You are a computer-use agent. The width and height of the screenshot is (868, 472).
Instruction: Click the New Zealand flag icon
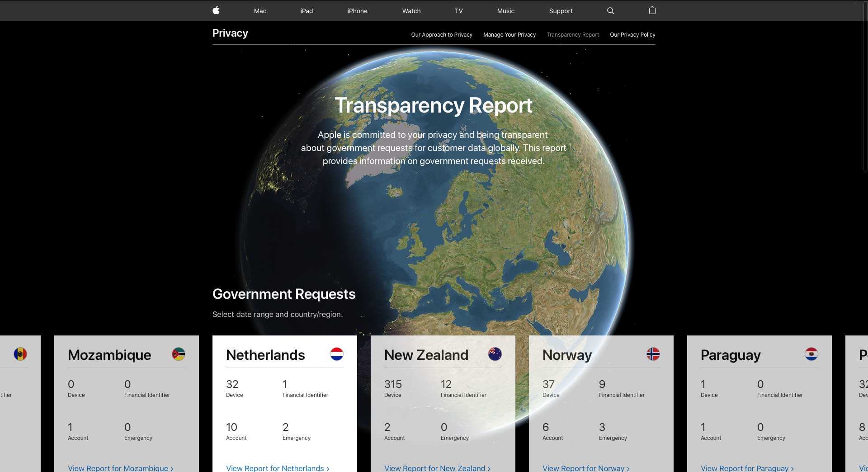495,354
